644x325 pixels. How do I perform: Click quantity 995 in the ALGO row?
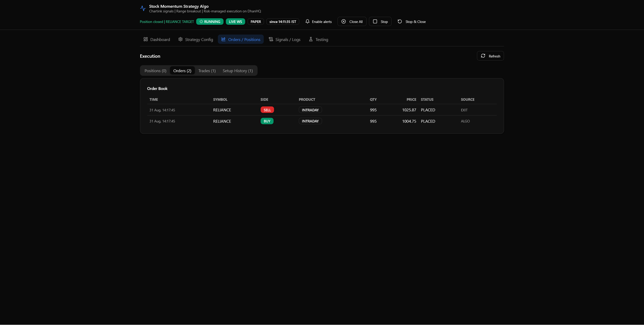pos(373,121)
